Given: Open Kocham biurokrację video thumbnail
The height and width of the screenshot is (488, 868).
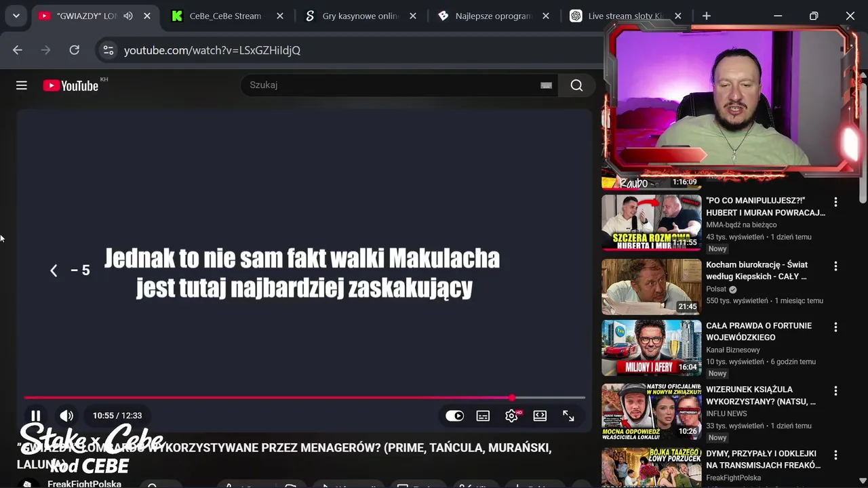Looking at the screenshot, I should [652, 287].
